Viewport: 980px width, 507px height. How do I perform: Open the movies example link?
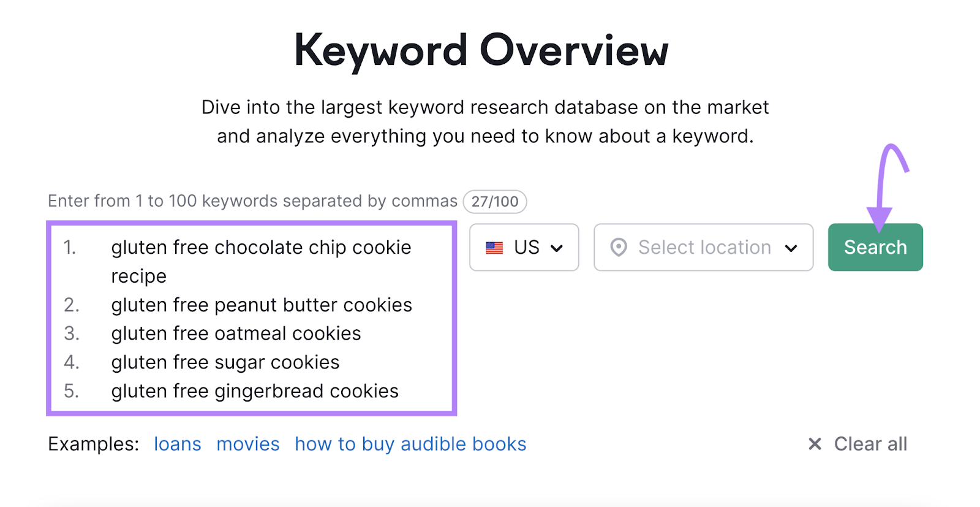[x=247, y=443]
